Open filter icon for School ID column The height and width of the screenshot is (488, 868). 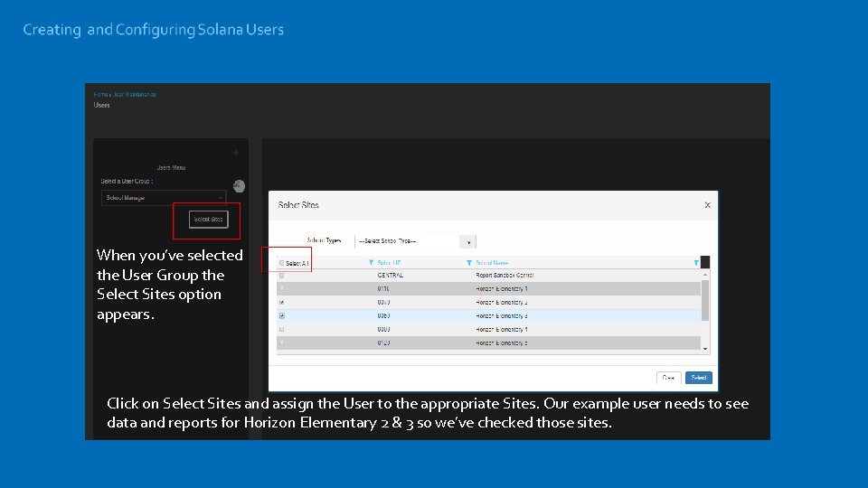point(371,263)
